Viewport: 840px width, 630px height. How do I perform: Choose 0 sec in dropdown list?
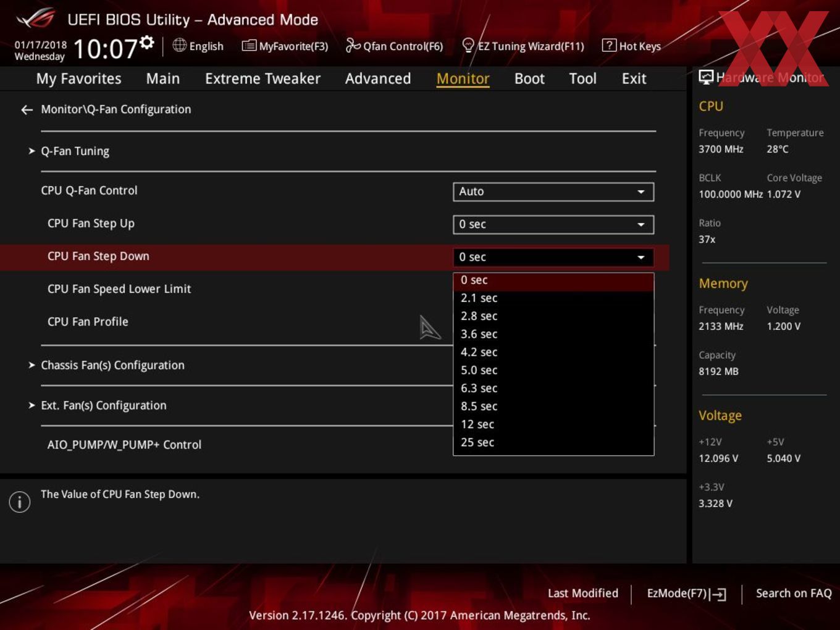tap(553, 280)
